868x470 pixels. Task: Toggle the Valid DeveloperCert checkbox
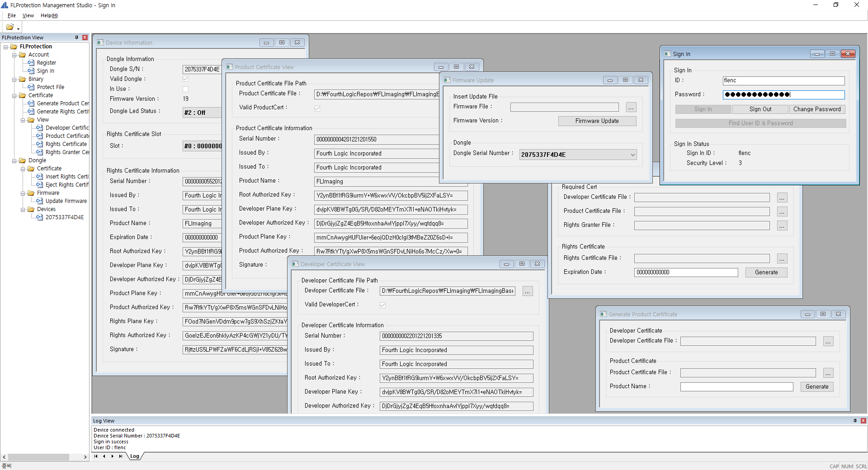(383, 305)
